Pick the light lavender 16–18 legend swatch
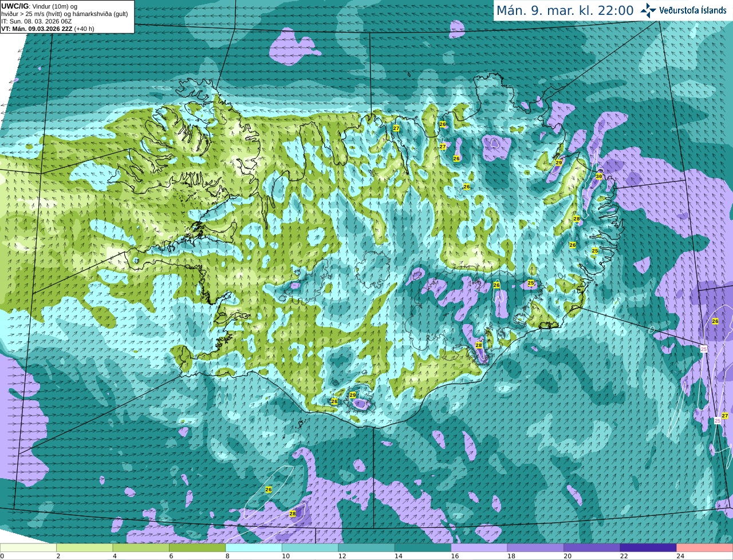The width and height of the screenshot is (733, 560). (x=479, y=547)
